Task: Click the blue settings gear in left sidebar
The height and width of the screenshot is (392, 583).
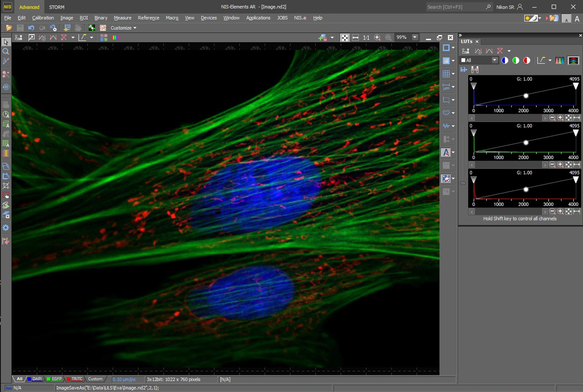Action: pyautogui.click(x=6, y=228)
